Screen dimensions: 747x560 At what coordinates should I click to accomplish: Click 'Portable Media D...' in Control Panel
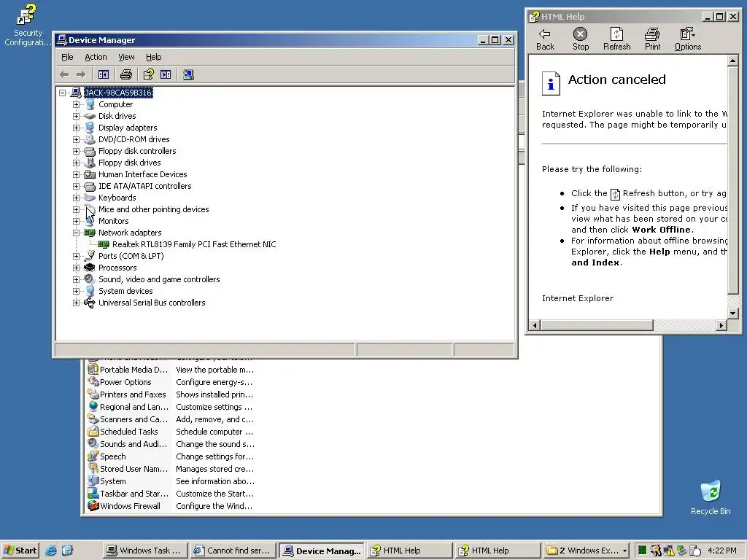(134, 370)
